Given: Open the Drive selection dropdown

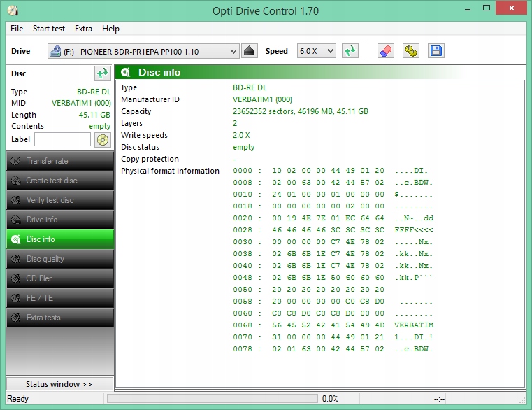Looking at the screenshot, I should [x=143, y=51].
